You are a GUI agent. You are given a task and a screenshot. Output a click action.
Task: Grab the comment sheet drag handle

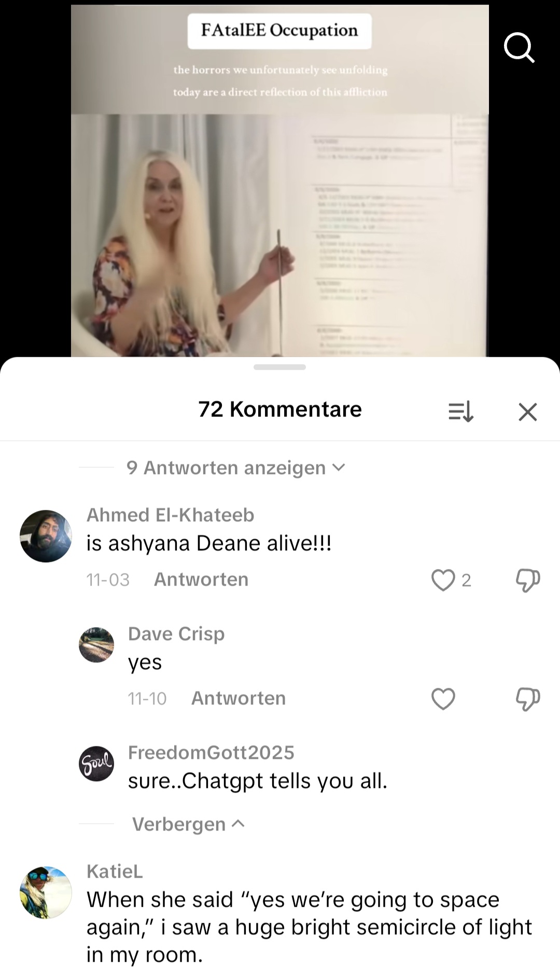(280, 367)
